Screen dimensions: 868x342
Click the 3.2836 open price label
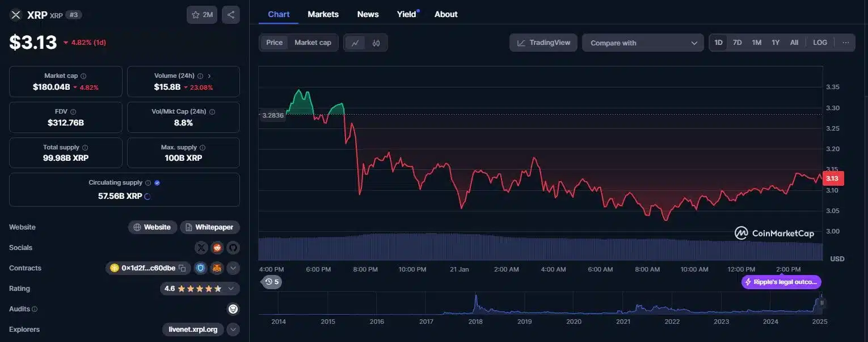[x=272, y=115]
